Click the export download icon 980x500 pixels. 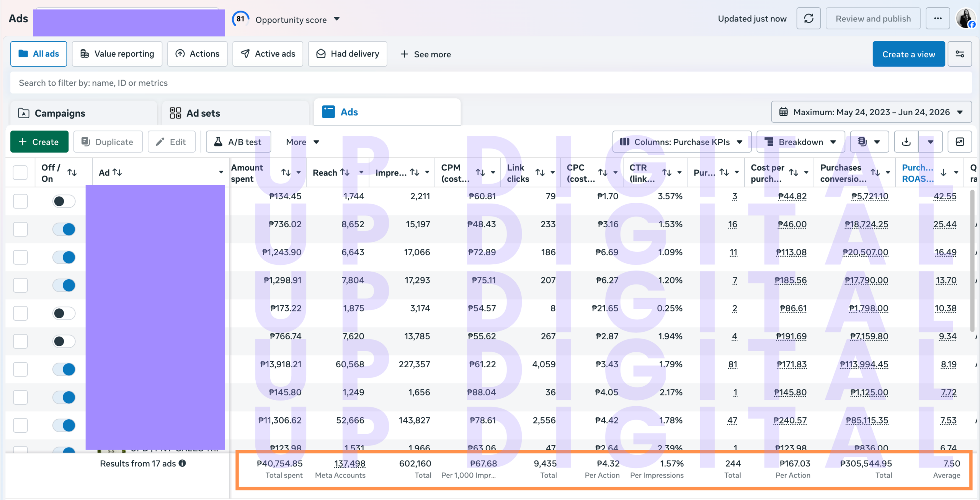tap(906, 142)
